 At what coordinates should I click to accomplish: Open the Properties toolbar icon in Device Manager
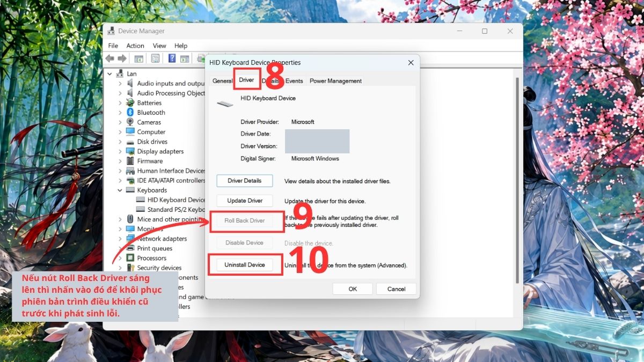(x=156, y=58)
